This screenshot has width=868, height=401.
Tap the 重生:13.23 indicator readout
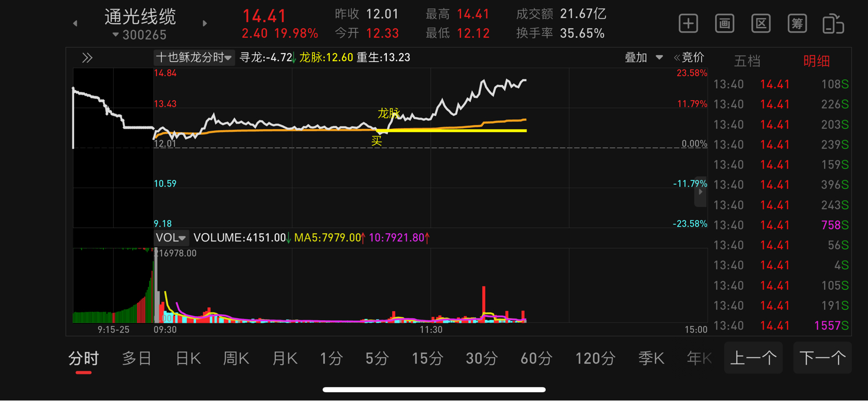point(383,57)
